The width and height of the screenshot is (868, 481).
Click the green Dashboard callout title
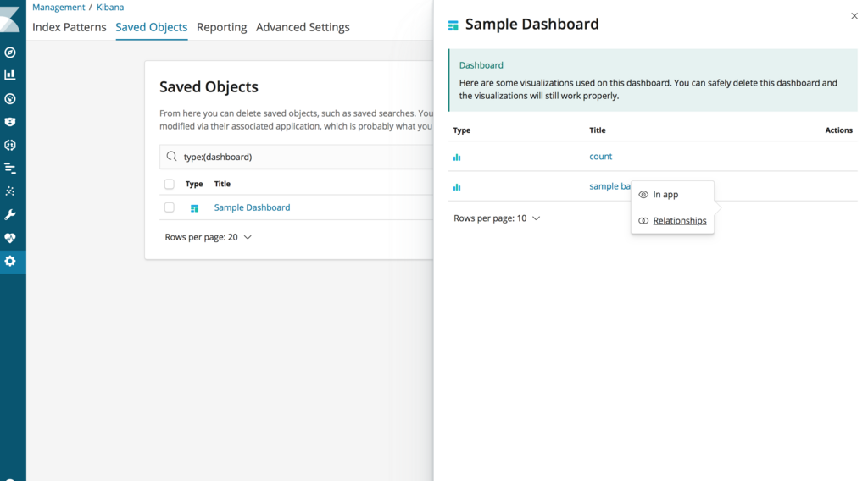coord(481,65)
